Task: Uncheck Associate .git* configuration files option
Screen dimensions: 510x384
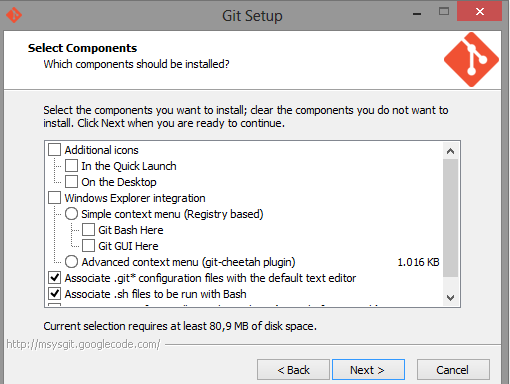Action: pos(55,278)
